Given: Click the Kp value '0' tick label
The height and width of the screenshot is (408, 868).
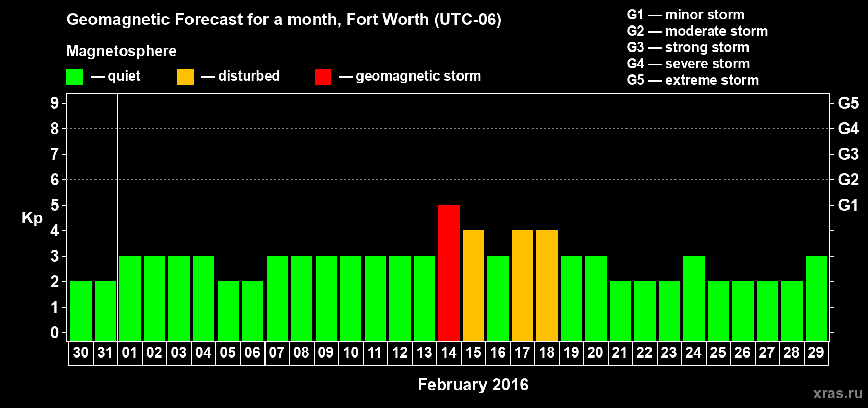Looking at the screenshot, I should pos(55,333).
